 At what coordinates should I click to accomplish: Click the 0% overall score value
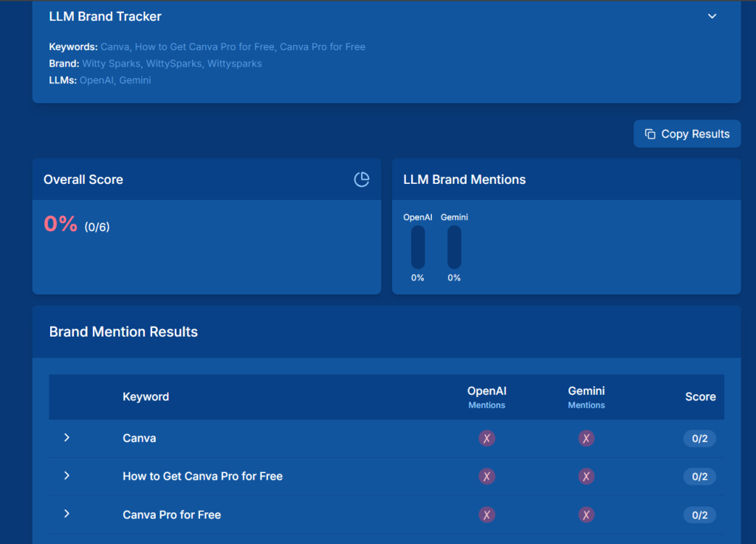click(x=61, y=224)
